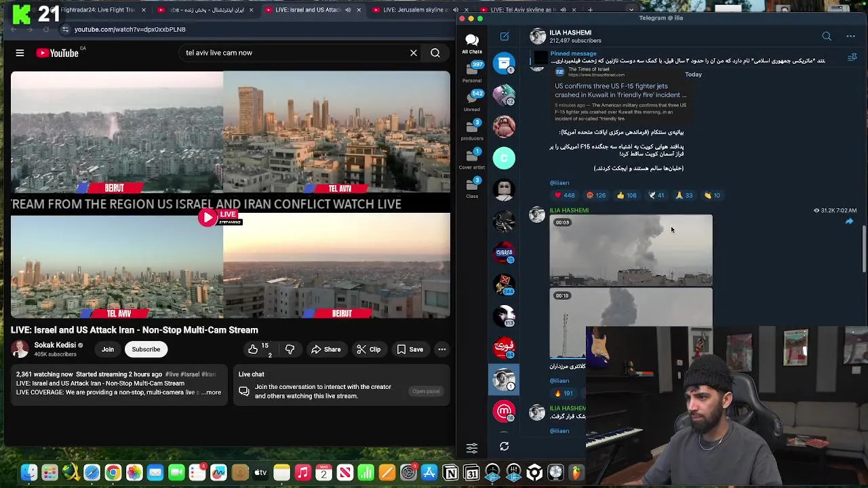The image size is (868, 488).
Task: Toggle the thumbs-up reaction showing 106
Action: 627,195
